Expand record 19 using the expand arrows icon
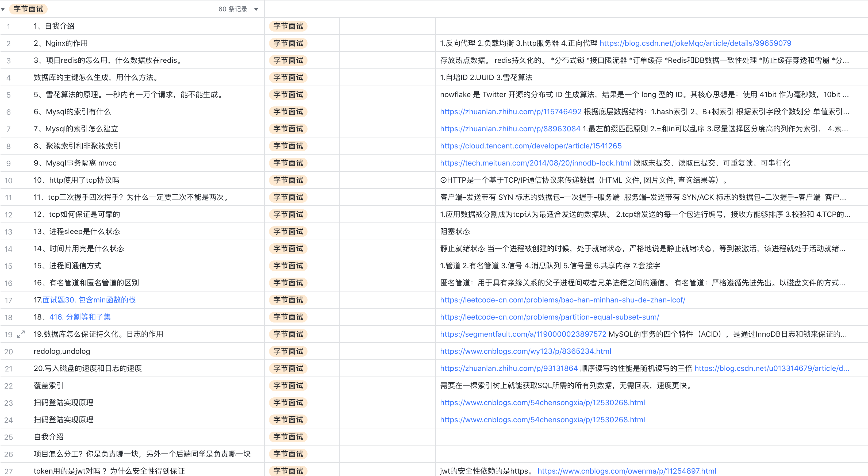 [x=21, y=334]
